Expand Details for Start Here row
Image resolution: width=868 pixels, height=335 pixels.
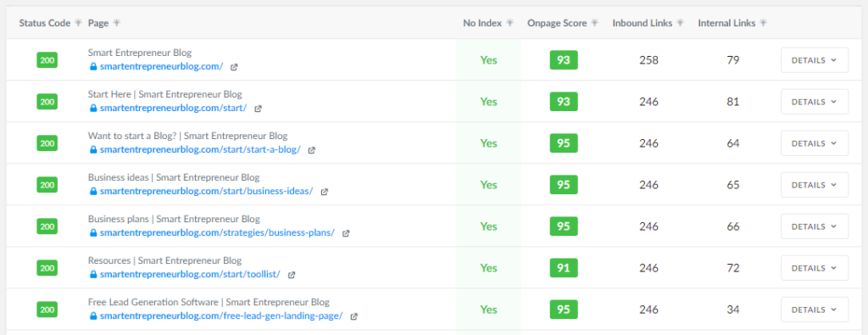815,101
